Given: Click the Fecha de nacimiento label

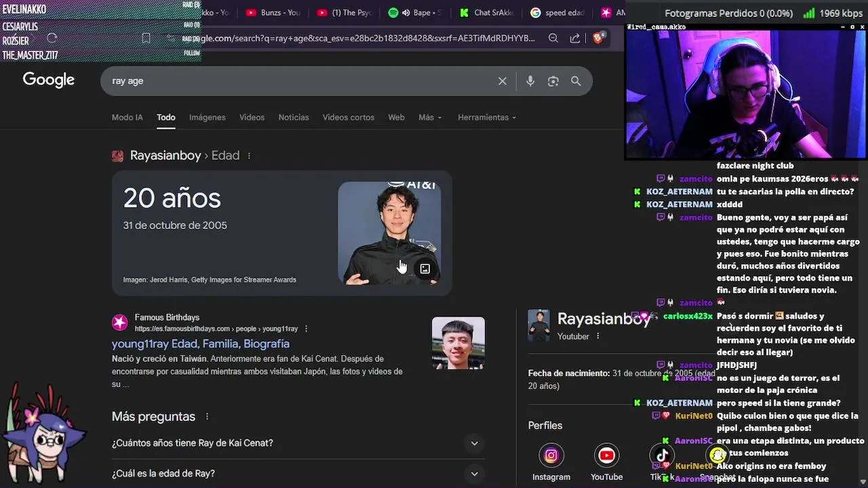Looking at the screenshot, I should [x=569, y=373].
